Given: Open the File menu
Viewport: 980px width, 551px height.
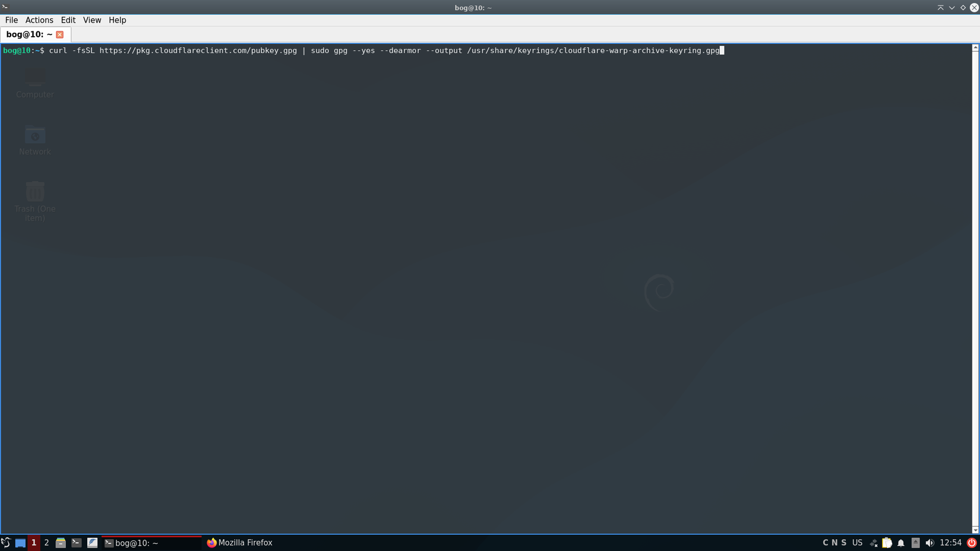Looking at the screenshot, I should tap(11, 20).
